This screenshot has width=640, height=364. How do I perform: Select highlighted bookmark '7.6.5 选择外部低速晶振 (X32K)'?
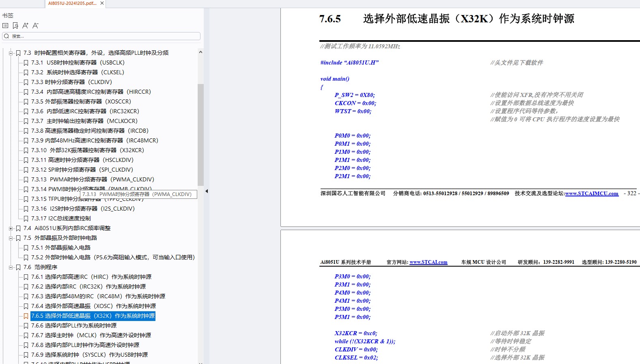pos(93,316)
